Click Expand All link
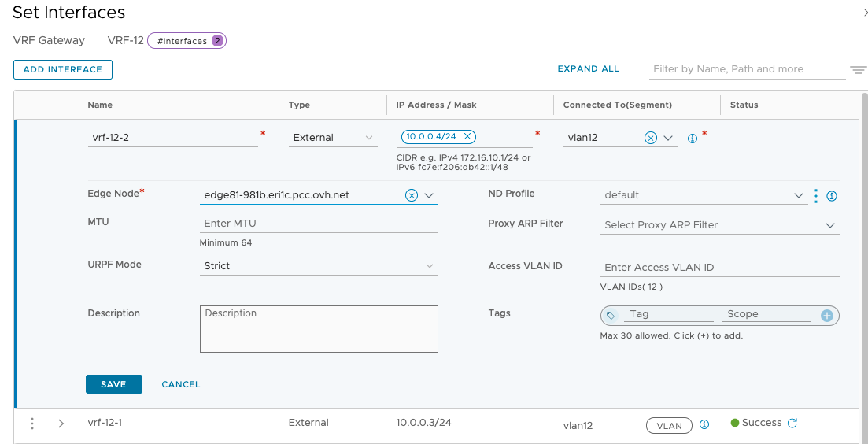Image resolution: width=868 pixels, height=444 pixels. pos(588,69)
